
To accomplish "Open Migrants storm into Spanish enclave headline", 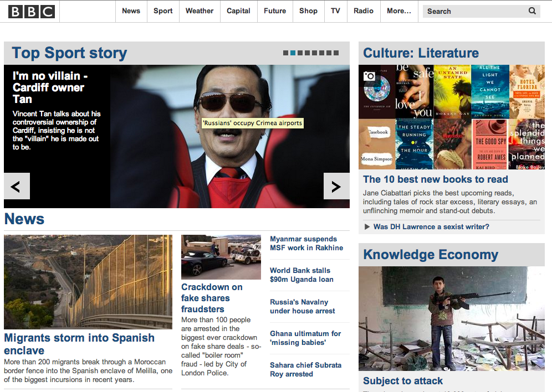I will click(x=79, y=344).
